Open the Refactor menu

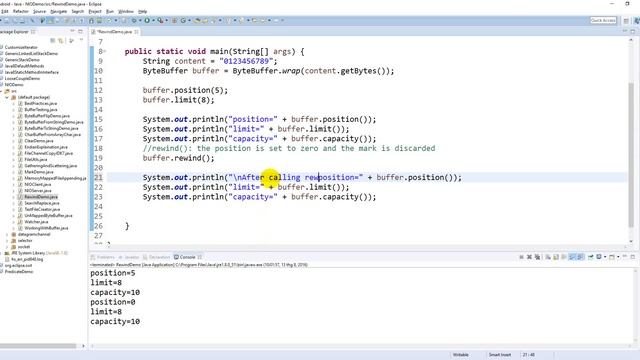[x=21, y=11]
